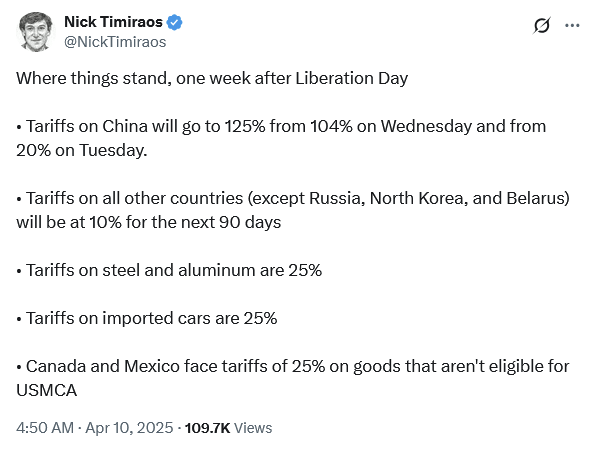Click the 4:50 AM timestamp

click(45, 428)
